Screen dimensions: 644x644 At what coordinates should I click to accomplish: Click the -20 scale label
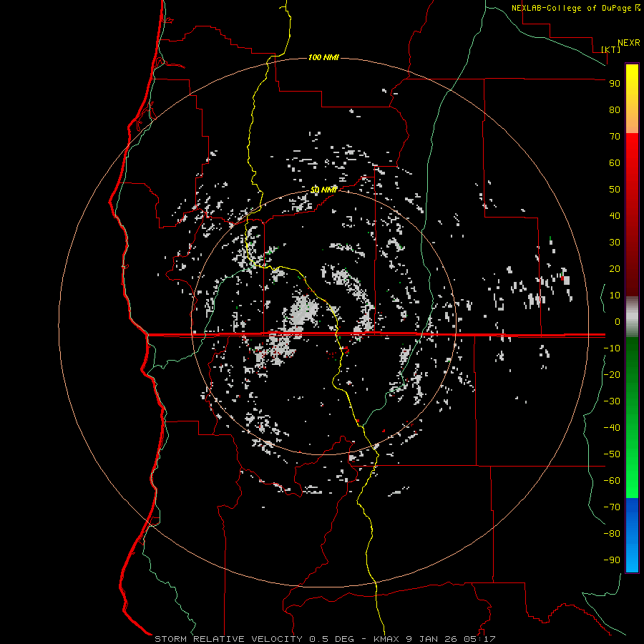612,374
